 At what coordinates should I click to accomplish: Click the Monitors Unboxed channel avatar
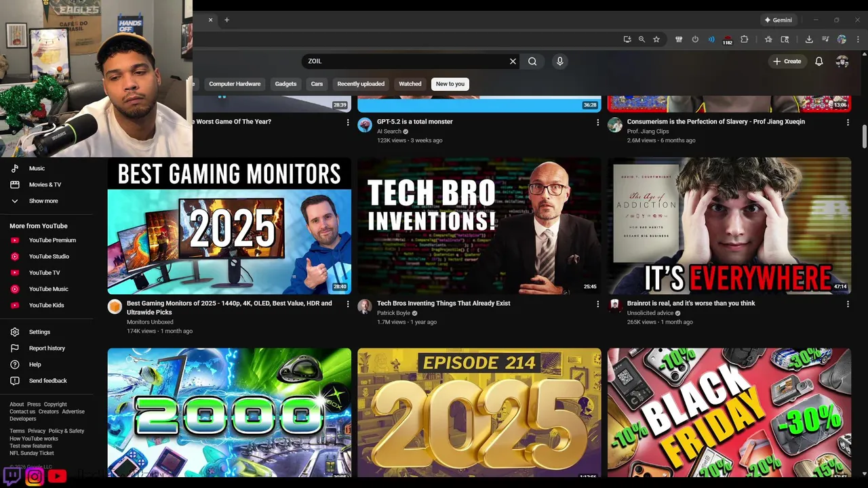pos(115,306)
